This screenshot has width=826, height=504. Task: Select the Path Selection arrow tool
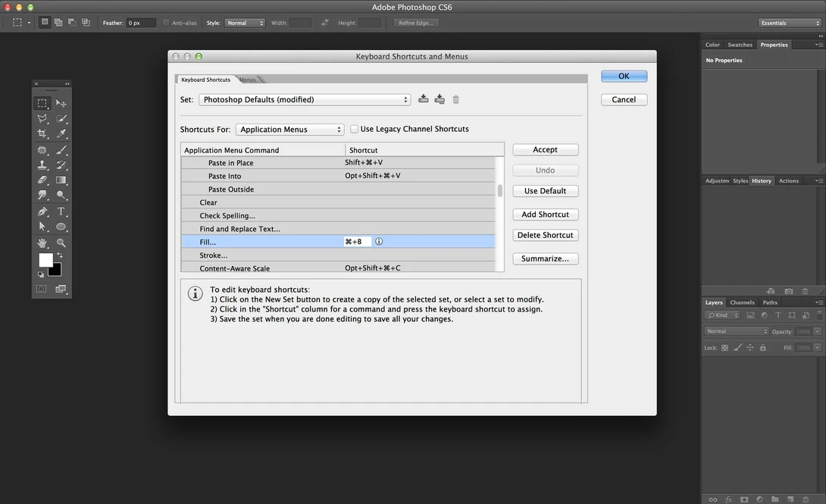(x=42, y=227)
